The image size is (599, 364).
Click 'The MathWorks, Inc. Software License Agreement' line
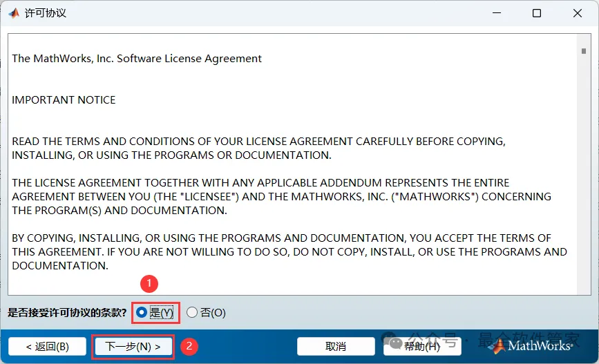click(x=137, y=59)
